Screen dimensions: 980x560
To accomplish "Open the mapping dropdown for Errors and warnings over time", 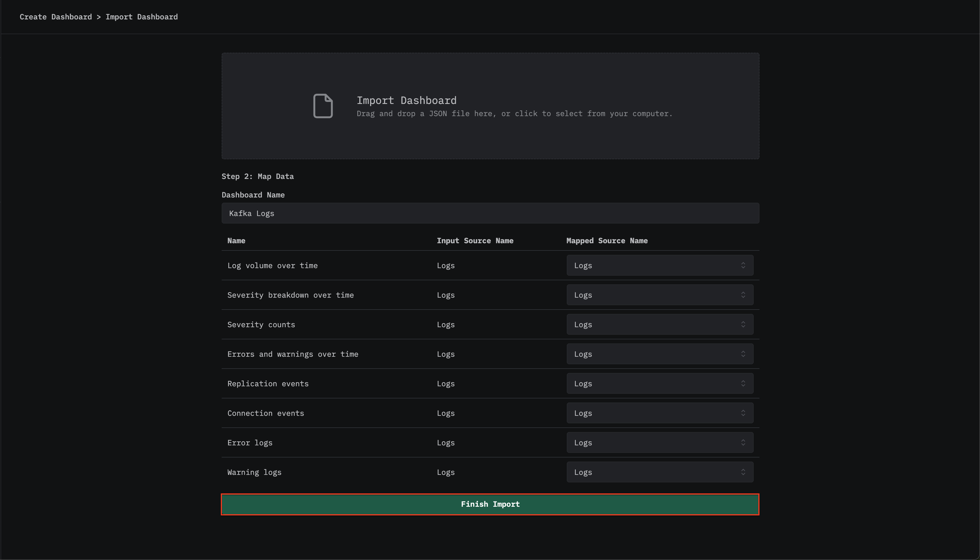I will (x=660, y=354).
